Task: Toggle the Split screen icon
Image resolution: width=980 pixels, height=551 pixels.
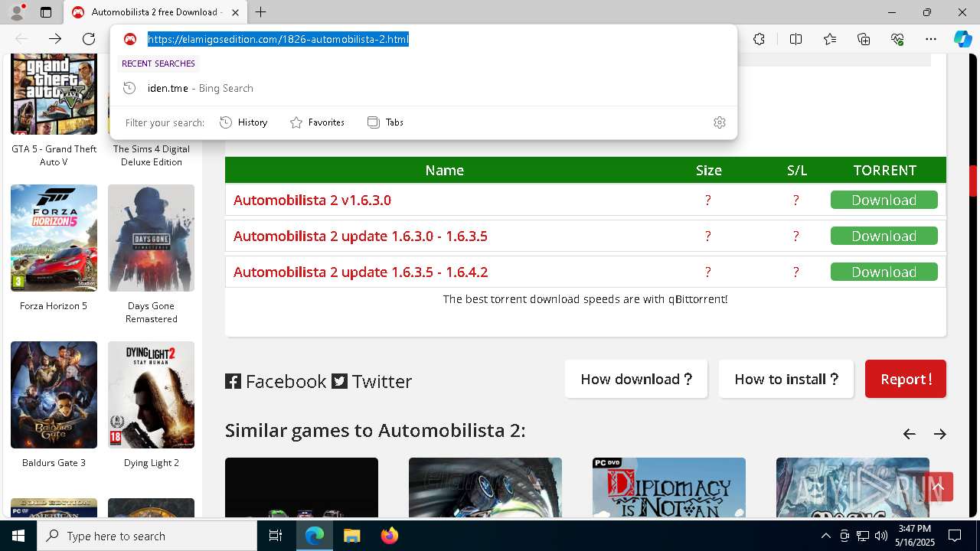Action: tap(795, 39)
